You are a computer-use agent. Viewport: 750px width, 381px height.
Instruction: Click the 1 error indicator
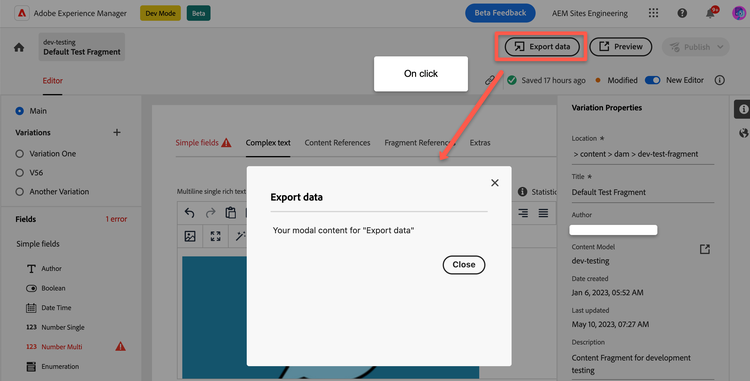116,219
